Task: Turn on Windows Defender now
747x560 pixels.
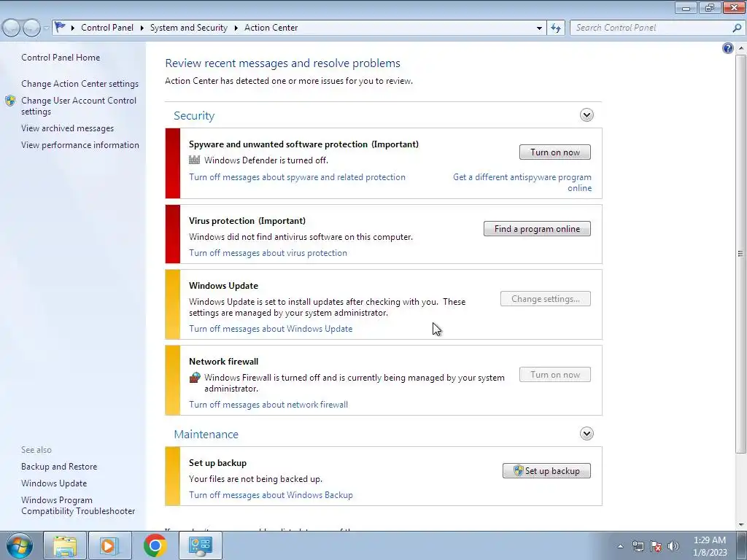Action: (555, 152)
